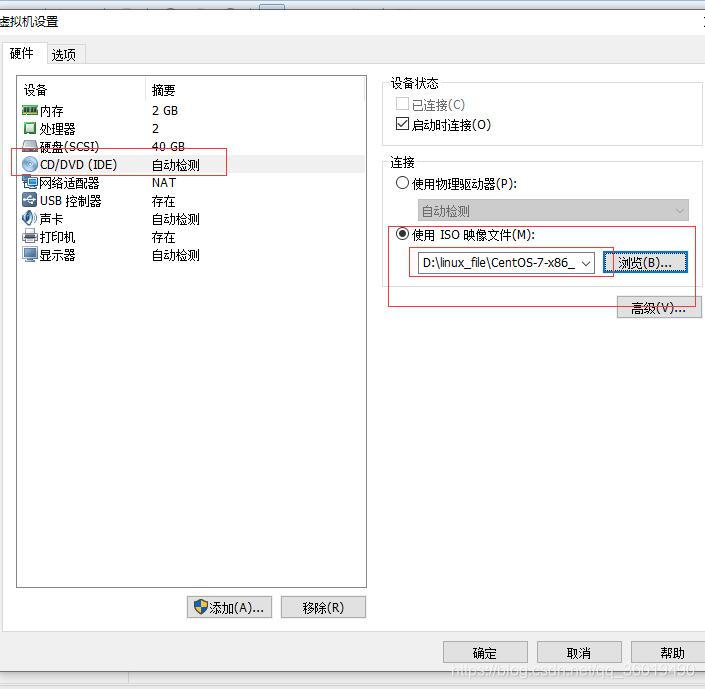Open the 自动检测 physical drive dropdown
Image resolution: width=705 pixels, height=689 pixels.
click(553, 210)
